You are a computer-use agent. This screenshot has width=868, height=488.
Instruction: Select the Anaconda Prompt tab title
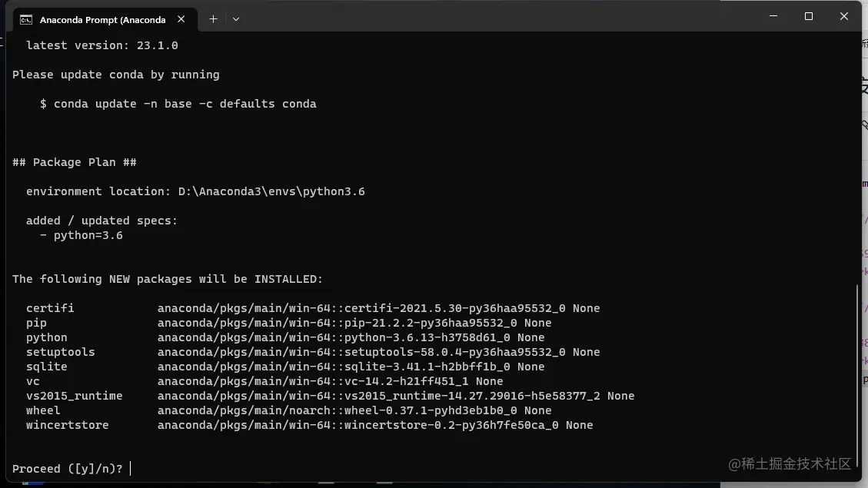point(102,20)
